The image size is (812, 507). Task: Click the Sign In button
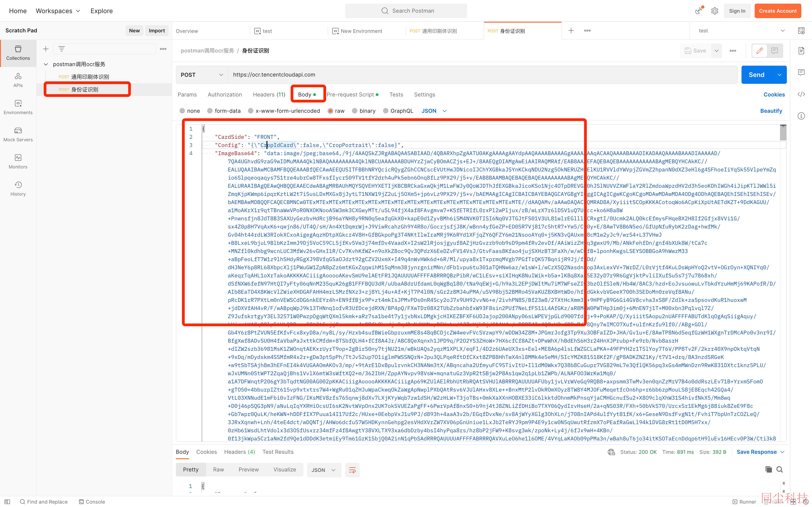[x=737, y=11]
